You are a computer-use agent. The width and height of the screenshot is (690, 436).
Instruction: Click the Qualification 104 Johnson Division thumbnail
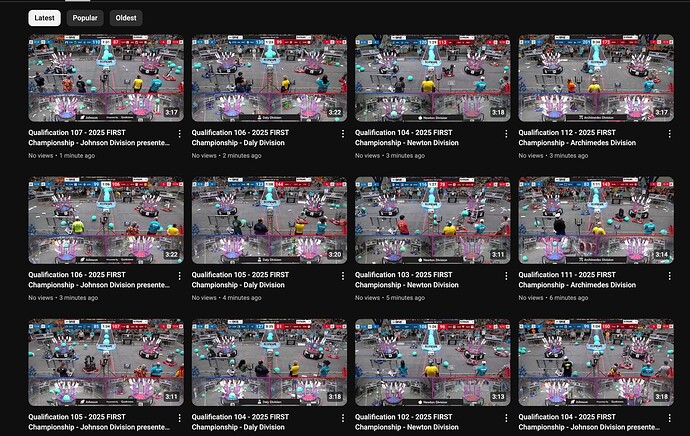pos(596,362)
